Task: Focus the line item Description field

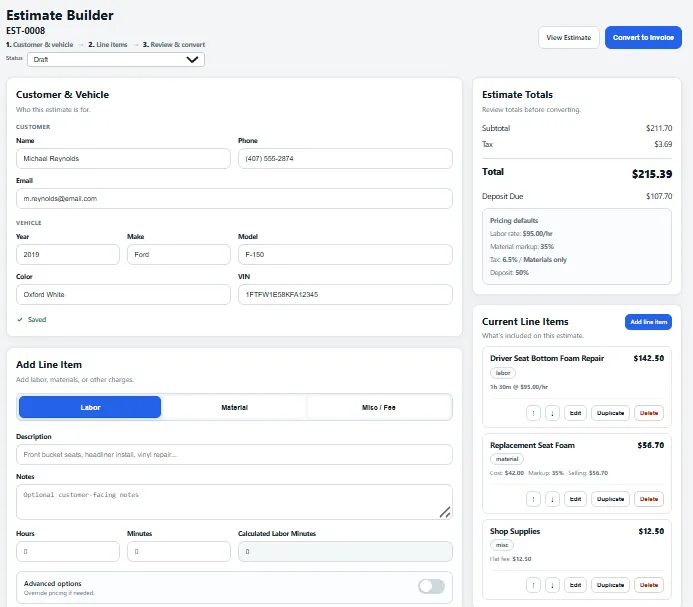Action: pos(234,454)
